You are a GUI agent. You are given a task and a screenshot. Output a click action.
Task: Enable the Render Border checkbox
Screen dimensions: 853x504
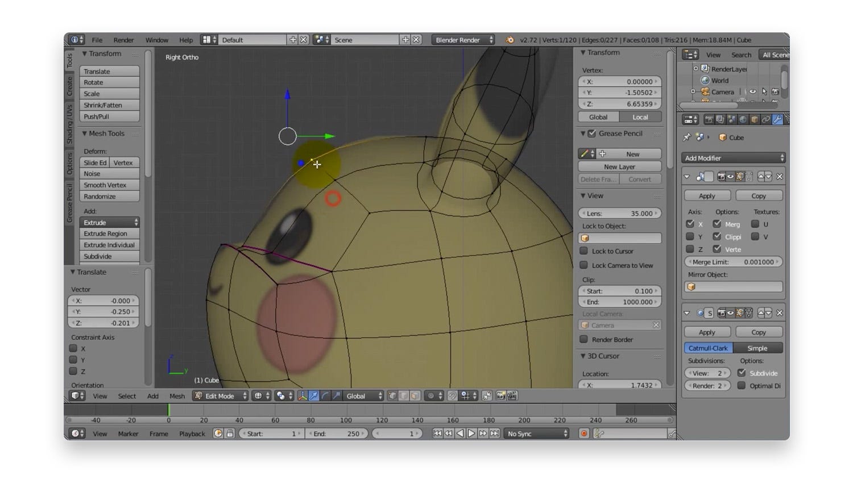583,339
